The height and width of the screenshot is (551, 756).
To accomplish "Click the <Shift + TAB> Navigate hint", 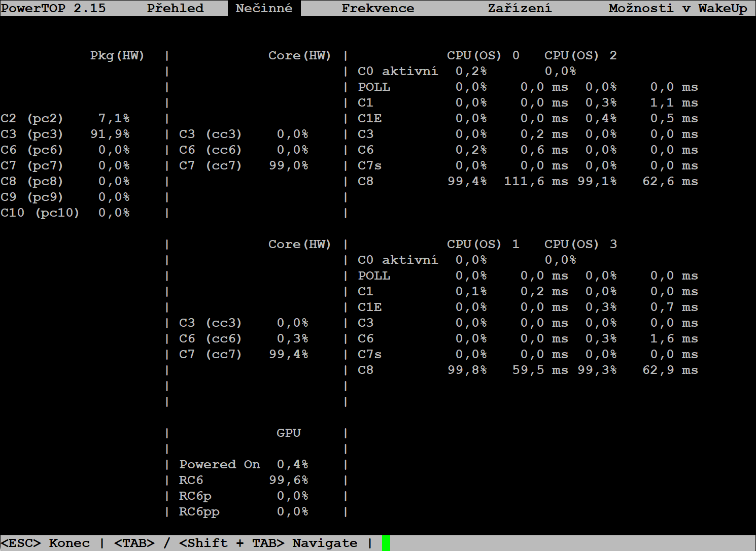I will pyautogui.click(x=268, y=543).
